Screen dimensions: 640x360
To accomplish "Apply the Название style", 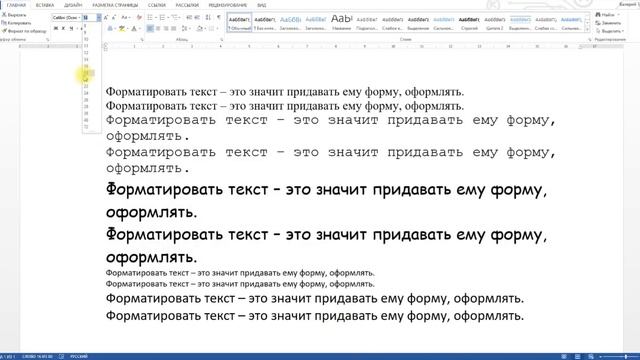I will [x=342, y=22].
